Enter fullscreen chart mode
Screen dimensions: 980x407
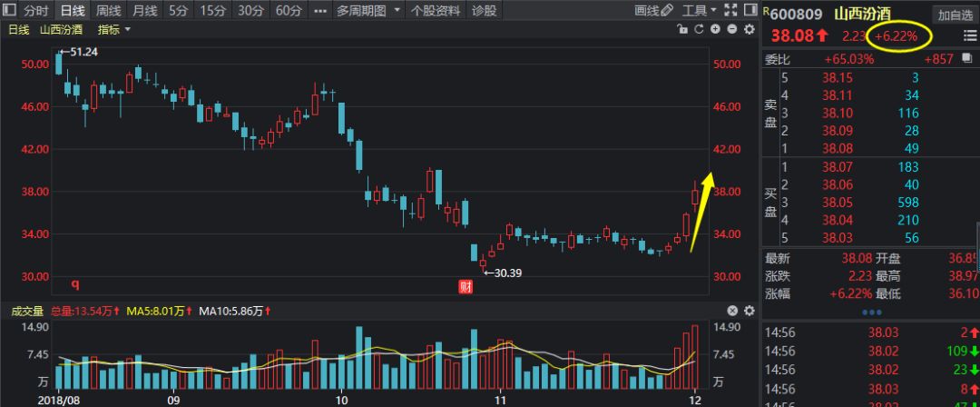(730, 9)
